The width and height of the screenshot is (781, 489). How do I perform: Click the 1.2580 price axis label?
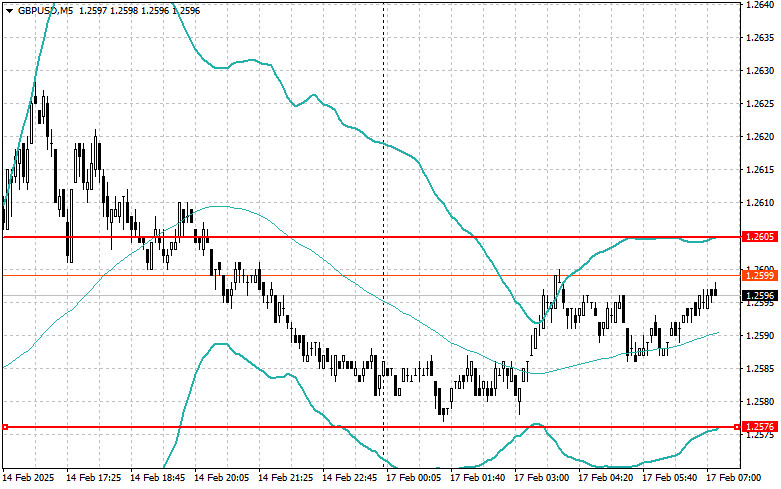coord(760,402)
